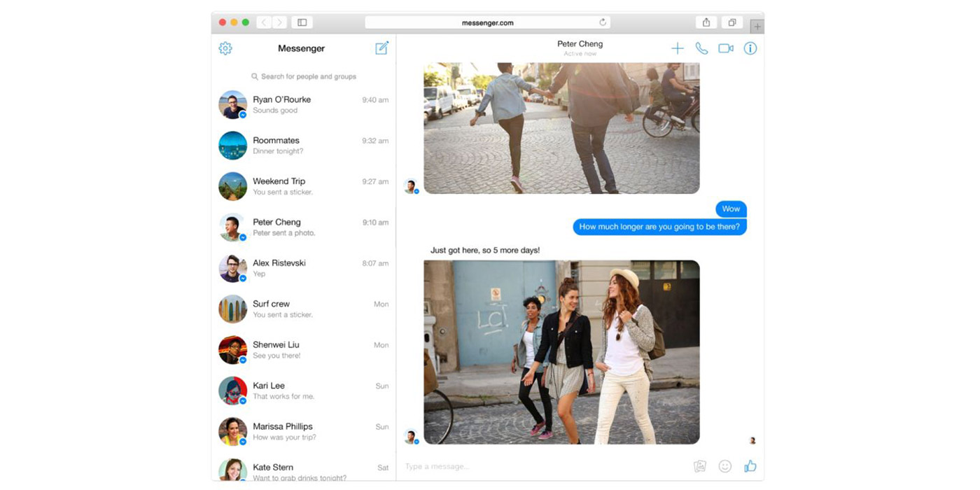Open the sticker picker icon

(x=700, y=466)
